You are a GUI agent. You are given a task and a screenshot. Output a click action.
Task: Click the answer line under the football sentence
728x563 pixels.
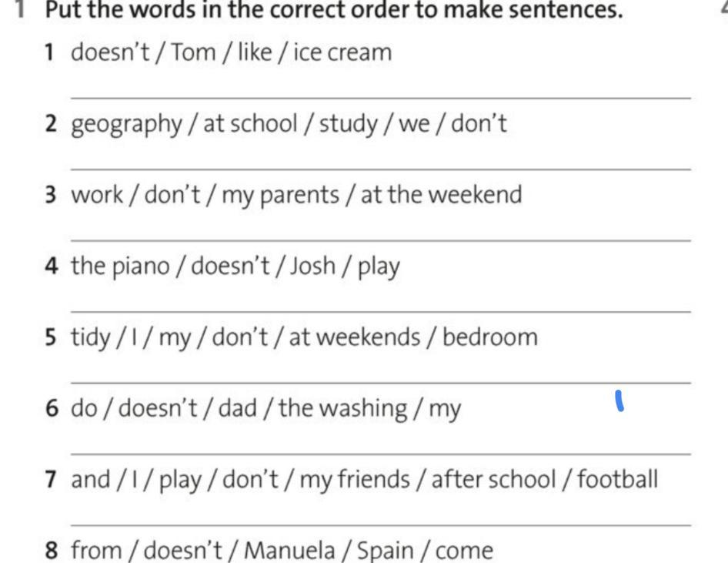[x=380, y=525]
